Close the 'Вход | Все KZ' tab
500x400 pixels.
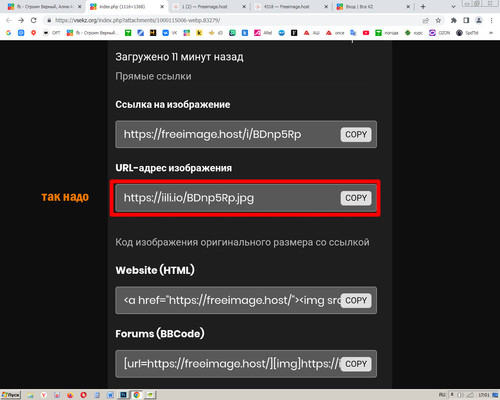[408, 7]
